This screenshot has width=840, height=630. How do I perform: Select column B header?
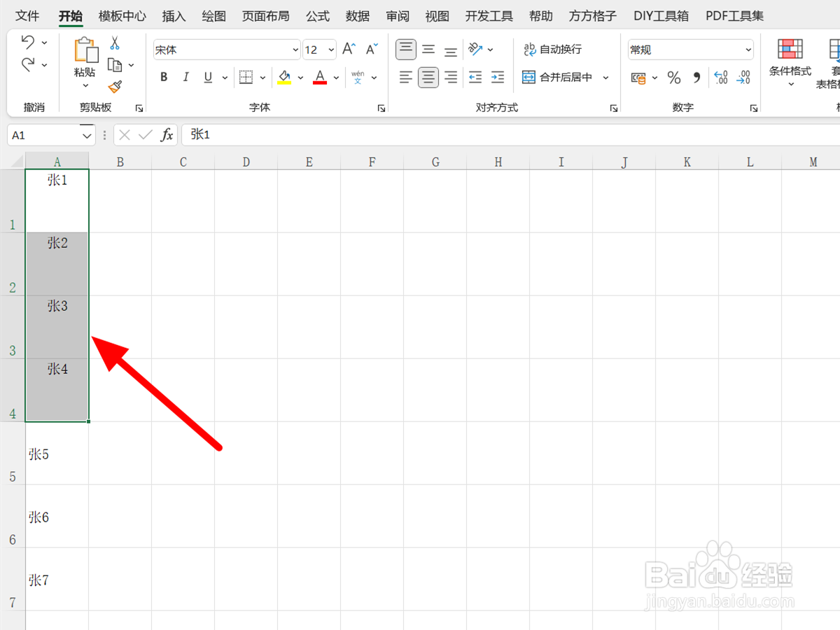pyautogui.click(x=120, y=162)
